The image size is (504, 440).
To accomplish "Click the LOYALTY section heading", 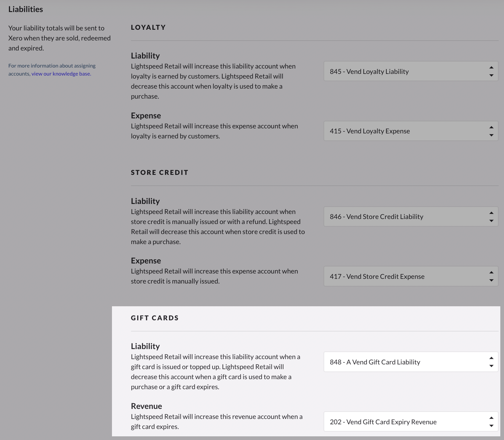I will click(148, 27).
